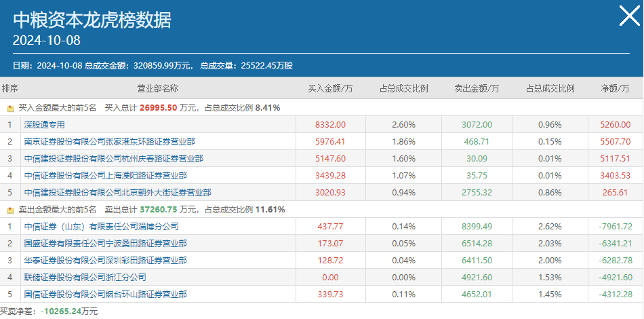Image resolution: width=644 pixels, height=319 pixels.
Task: Select buy amount 5976.41 cell
Action: click(331, 142)
